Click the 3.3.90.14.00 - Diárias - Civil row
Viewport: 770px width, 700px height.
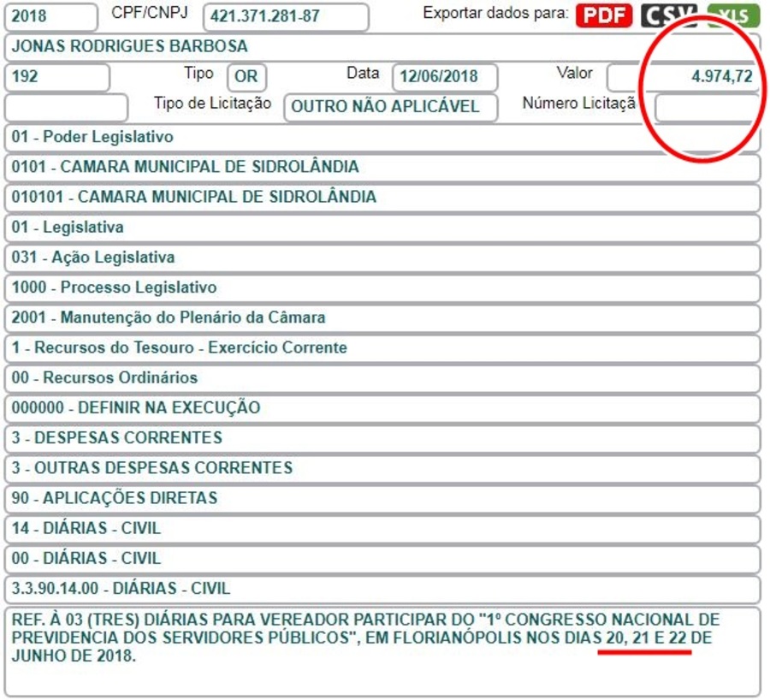coord(381,589)
